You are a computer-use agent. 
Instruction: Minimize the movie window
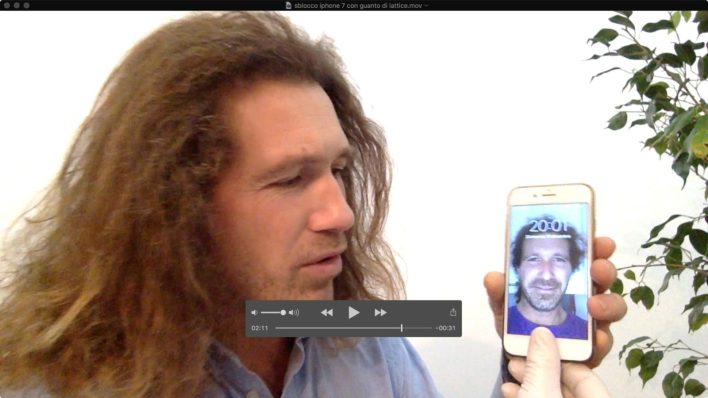[x=16, y=5]
